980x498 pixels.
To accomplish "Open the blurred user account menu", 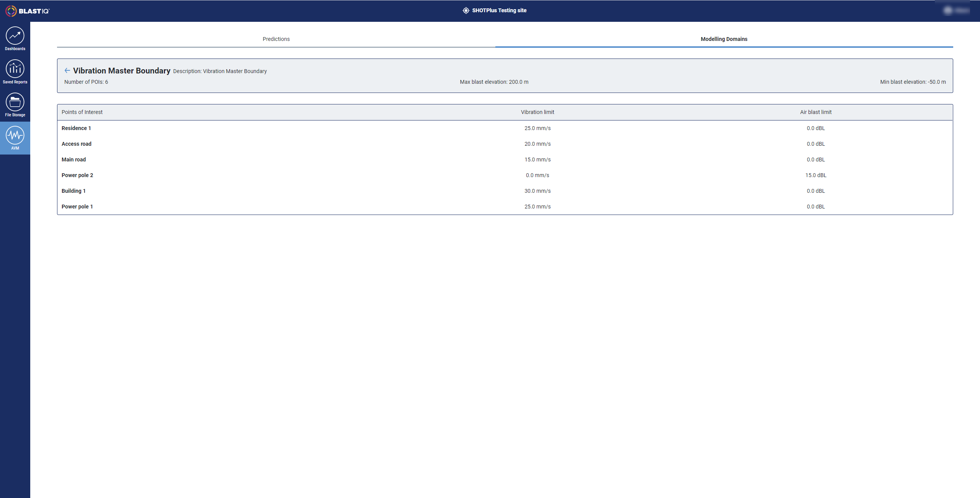I will point(956,11).
